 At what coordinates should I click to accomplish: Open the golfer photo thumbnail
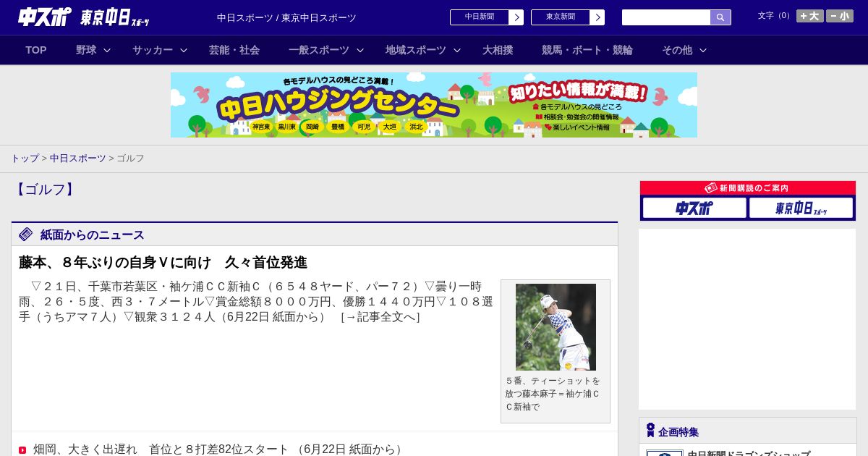[556, 327]
